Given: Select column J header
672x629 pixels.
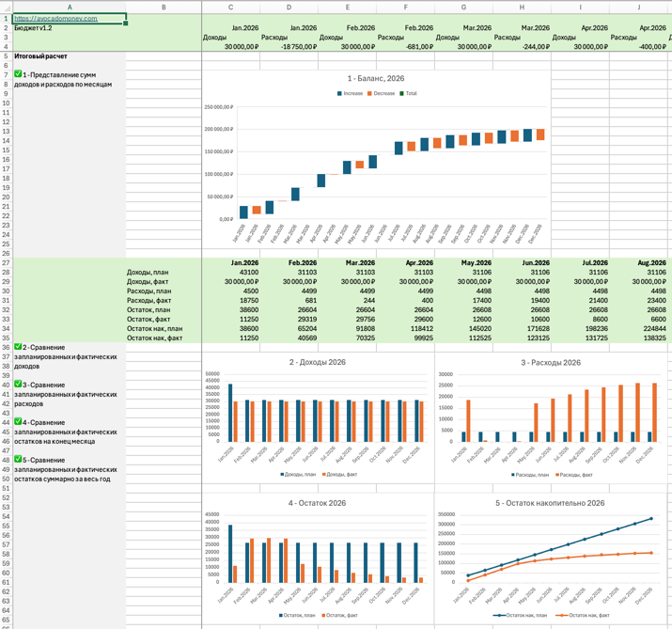Looking at the screenshot, I should coord(639,8).
